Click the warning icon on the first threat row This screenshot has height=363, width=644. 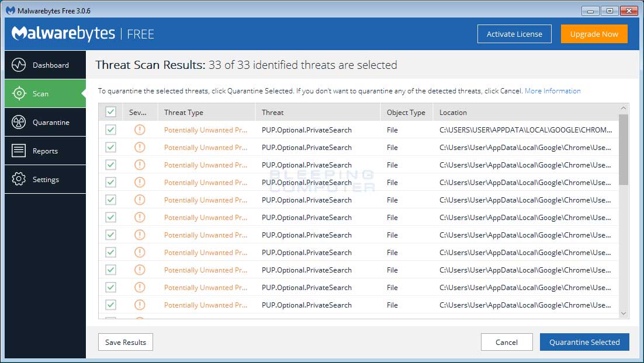tap(139, 130)
